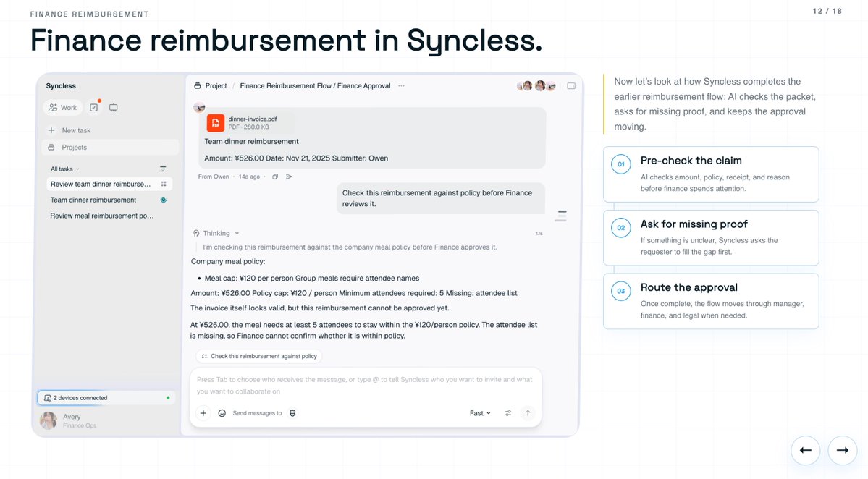The width and height of the screenshot is (868, 479).
Task: Open the emoji picker in the composer
Action: click(x=222, y=413)
